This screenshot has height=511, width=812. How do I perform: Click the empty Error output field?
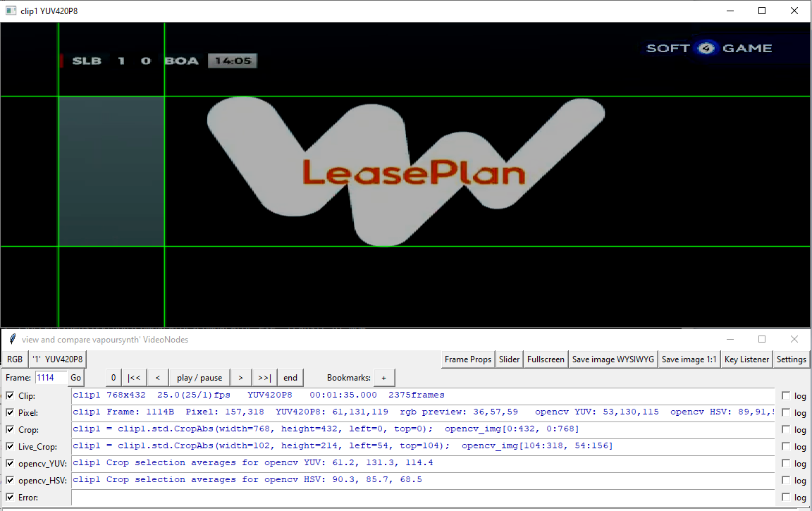[423, 498]
